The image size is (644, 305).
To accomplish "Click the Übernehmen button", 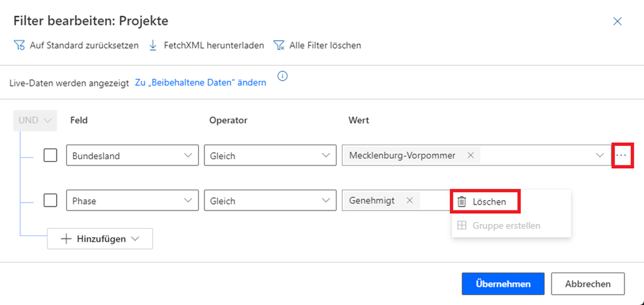I will click(501, 284).
